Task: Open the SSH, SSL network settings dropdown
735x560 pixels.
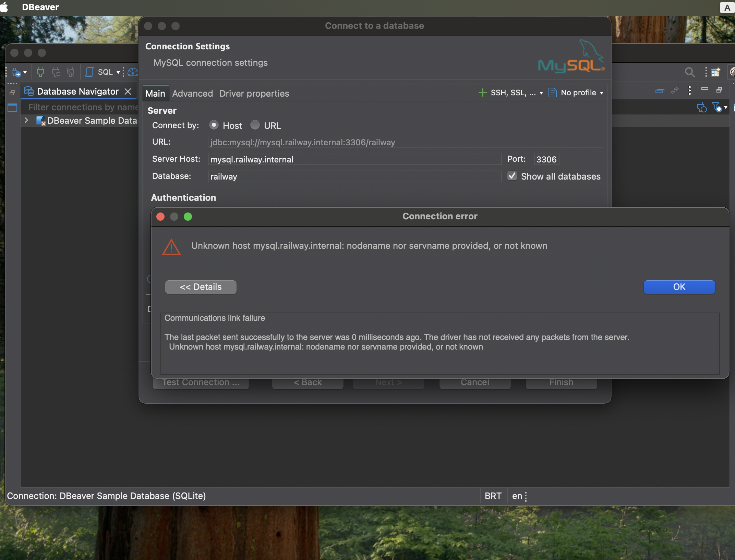Action: tap(513, 93)
